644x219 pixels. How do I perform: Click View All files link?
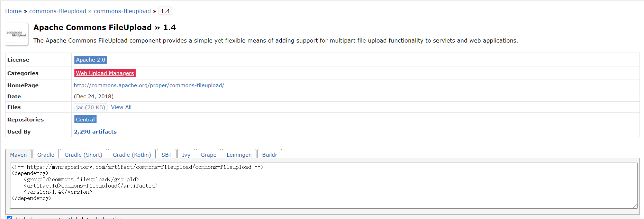click(121, 107)
